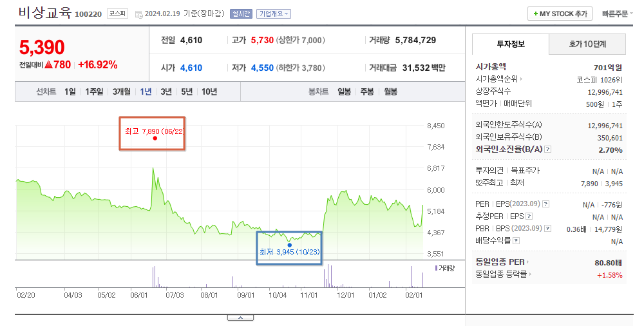Click the 외국인보유주식수 value 350,601
This screenshot has height=326, width=644.
pyautogui.click(x=610, y=138)
